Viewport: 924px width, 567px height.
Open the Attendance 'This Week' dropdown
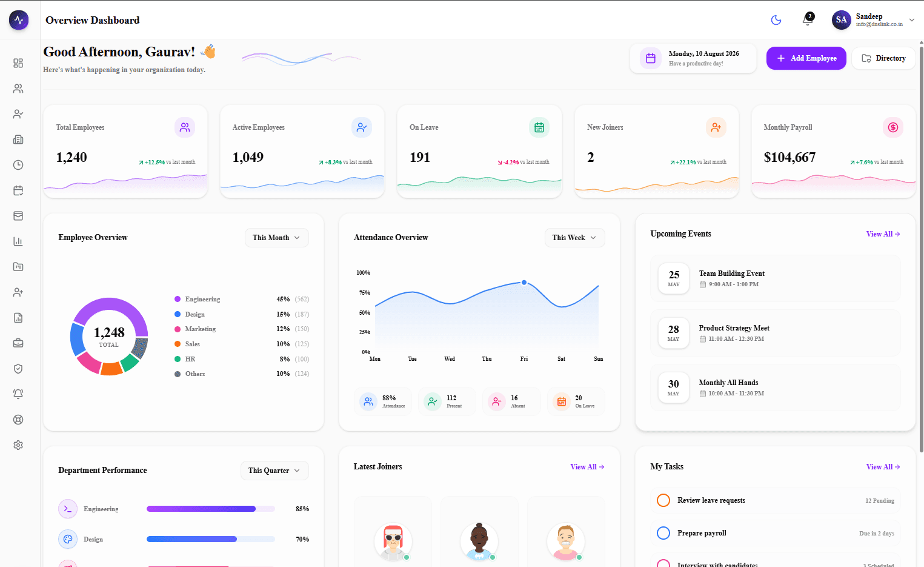click(x=574, y=238)
